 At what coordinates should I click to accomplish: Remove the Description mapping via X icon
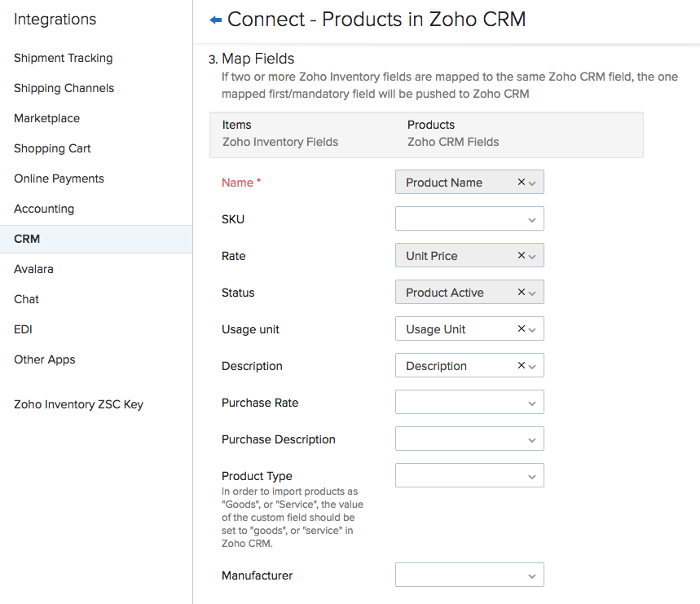(x=522, y=366)
